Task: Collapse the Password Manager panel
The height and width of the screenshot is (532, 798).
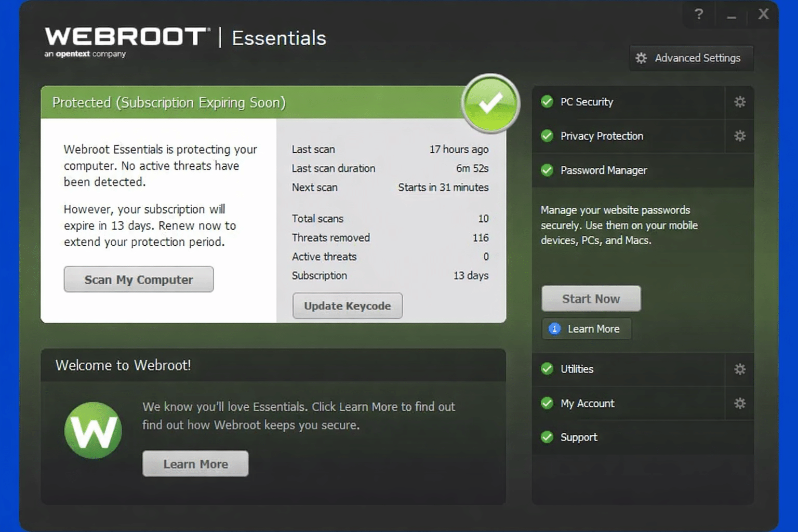Action: click(x=603, y=170)
